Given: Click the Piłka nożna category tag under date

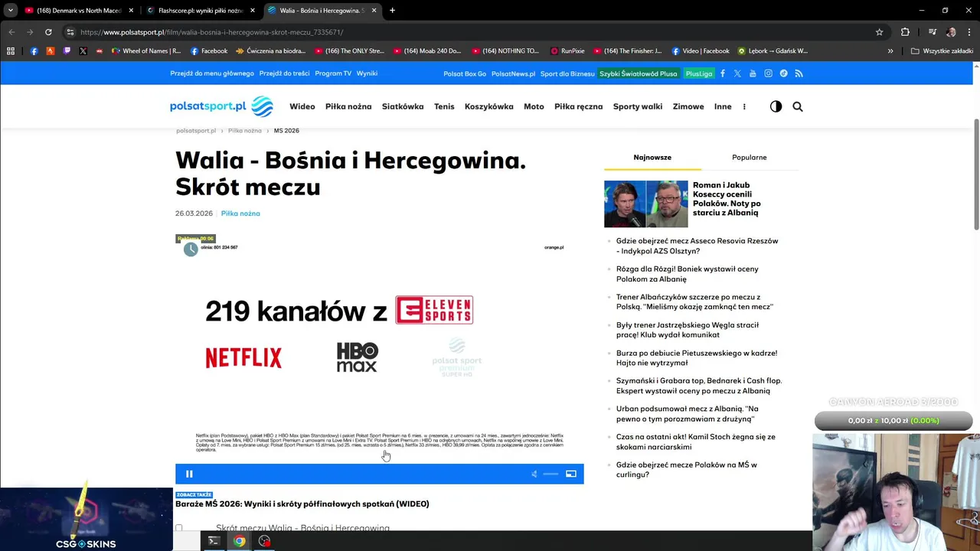Looking at the screenshot, I should [240, 214].
